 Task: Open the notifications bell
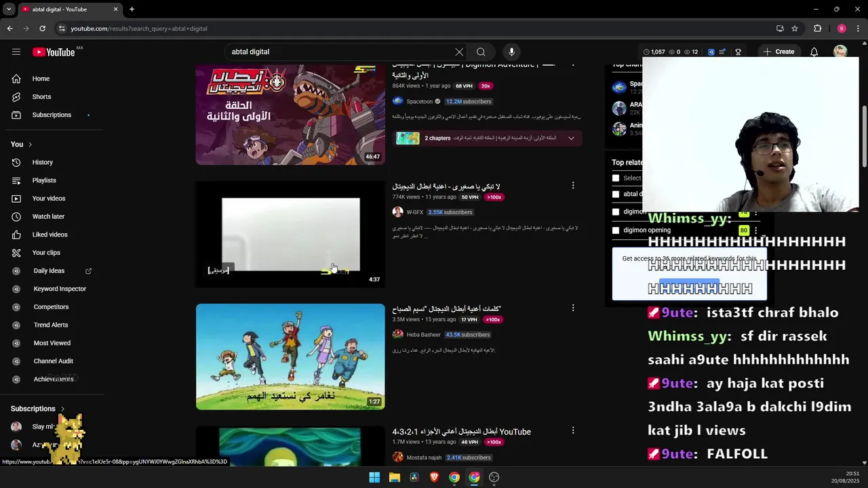coord(814,52)
